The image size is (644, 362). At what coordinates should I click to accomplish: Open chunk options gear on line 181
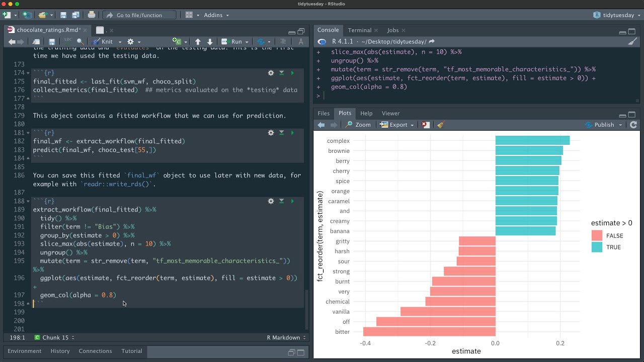coord(271,133)
